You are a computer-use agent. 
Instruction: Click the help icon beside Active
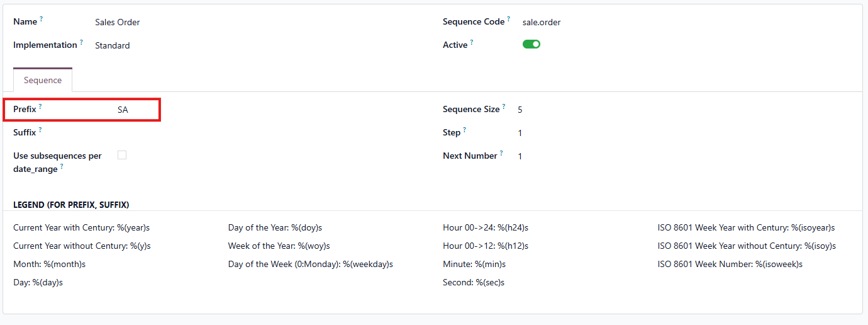tap(472, 43)
